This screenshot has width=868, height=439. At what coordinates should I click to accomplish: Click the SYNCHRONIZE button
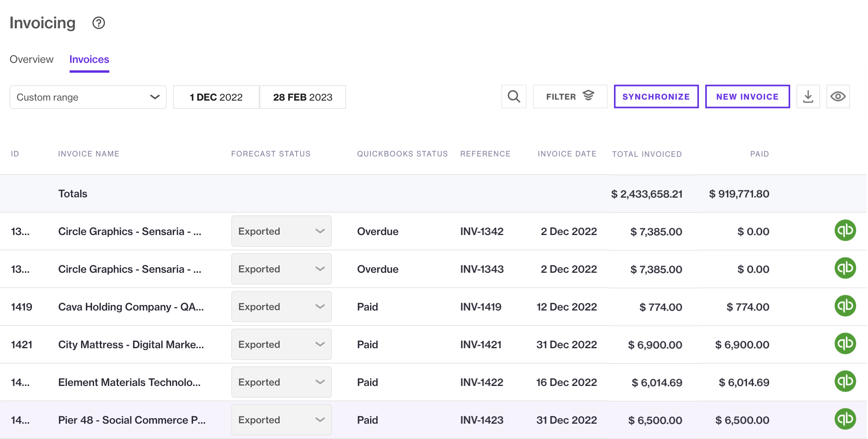pos(656,96)
